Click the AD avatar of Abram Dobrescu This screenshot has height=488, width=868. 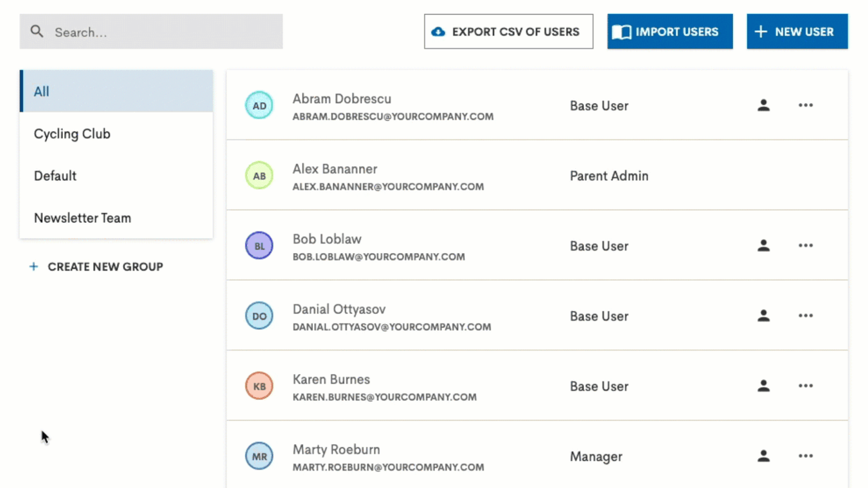click(259, 105)
